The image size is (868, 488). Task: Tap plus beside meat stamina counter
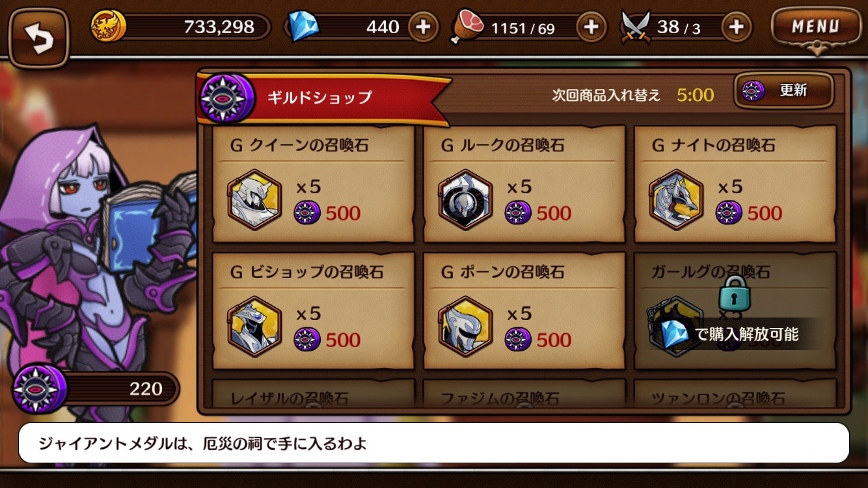point(591,27)
